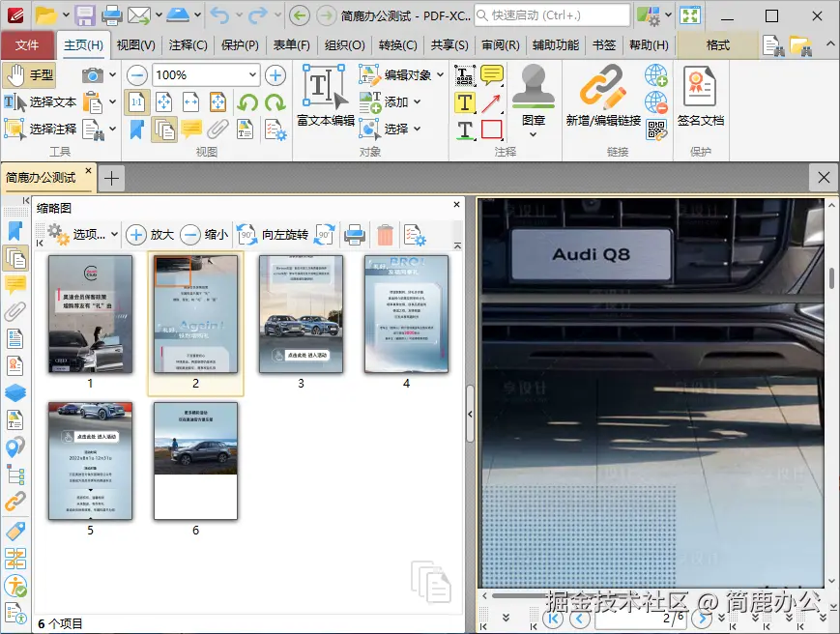The height and width of the screenshot is (634, 840).
Task: Expand the 编辑对象 dropdown arrow
Action: point(441,75)
